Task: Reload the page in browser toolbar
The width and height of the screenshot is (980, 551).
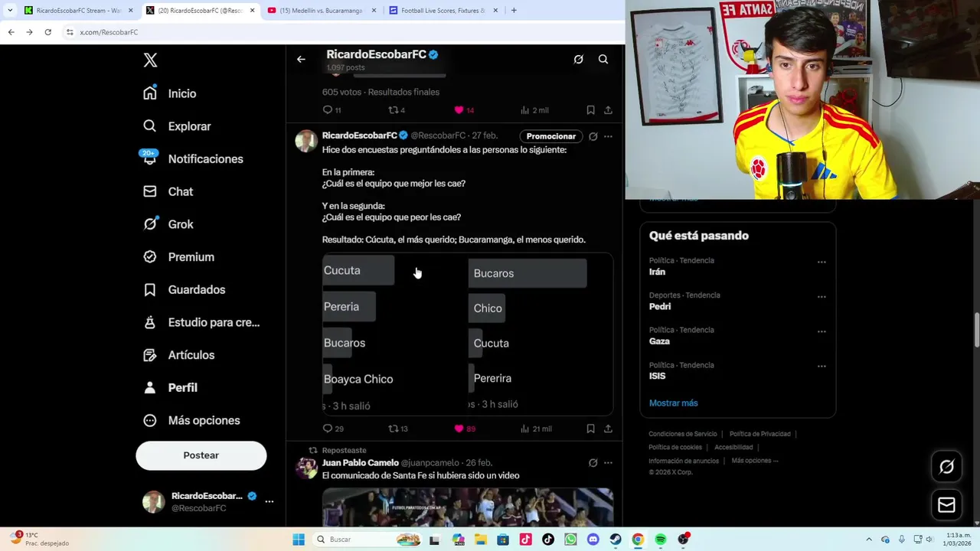Action: pos(47,32)
